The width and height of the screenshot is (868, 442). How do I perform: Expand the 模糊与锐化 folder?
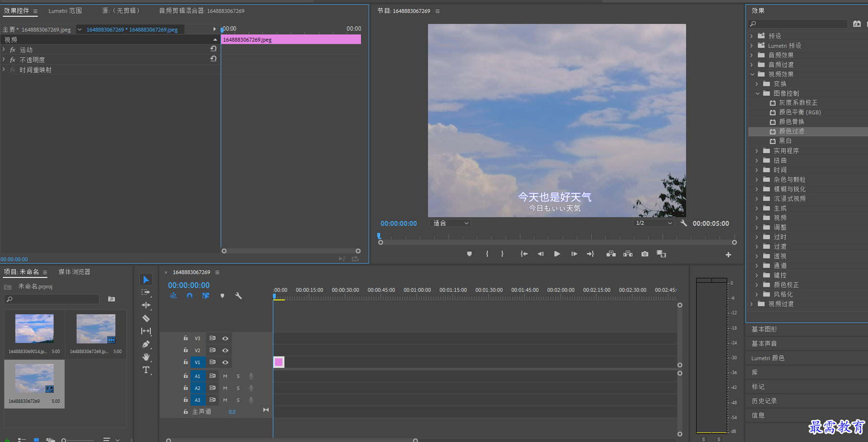coord(757,189)
